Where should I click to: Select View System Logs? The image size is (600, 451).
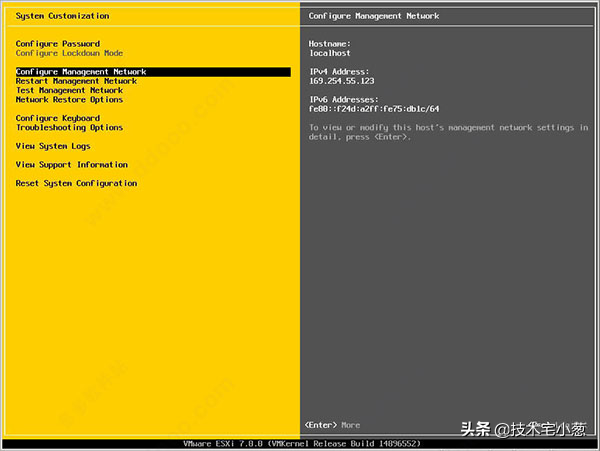53,146
